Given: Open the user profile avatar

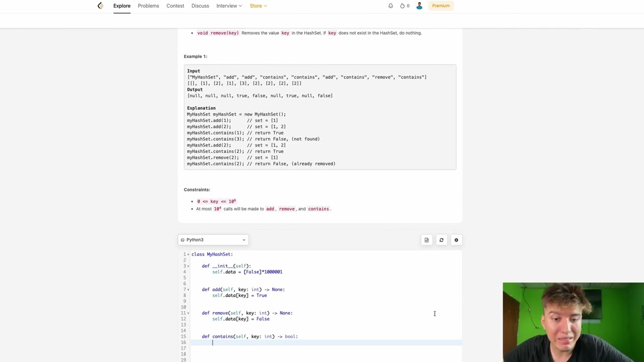Looking at the screenshot, I should tap(419, 6).
